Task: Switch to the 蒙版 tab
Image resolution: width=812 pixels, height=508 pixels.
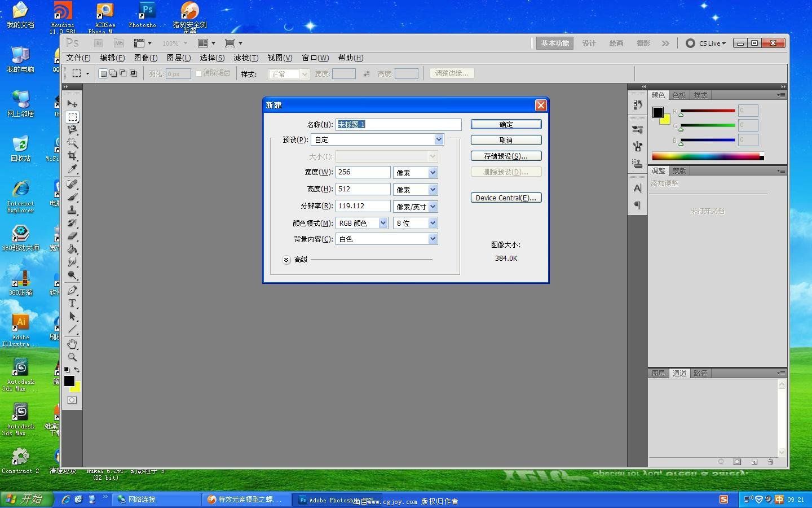Action: pos(679,170)
